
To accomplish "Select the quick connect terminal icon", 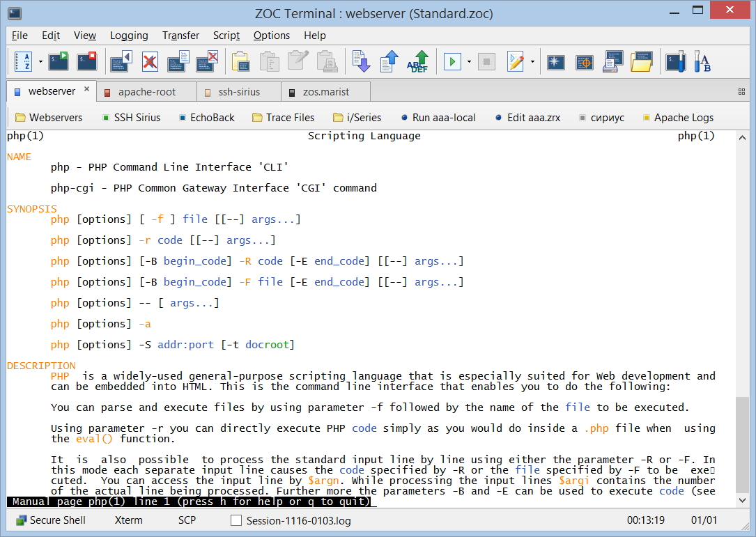I will 59,61.
